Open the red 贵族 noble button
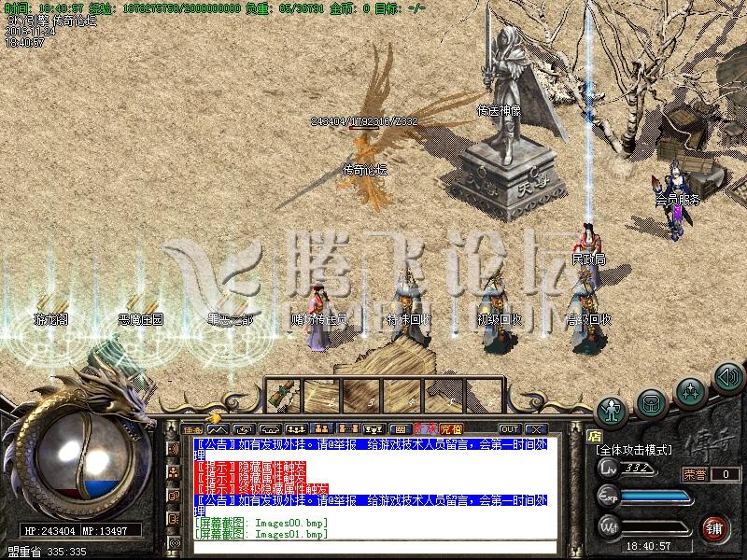Image resolution: width=747 pixels, height=560 pixels. point(425,429)
